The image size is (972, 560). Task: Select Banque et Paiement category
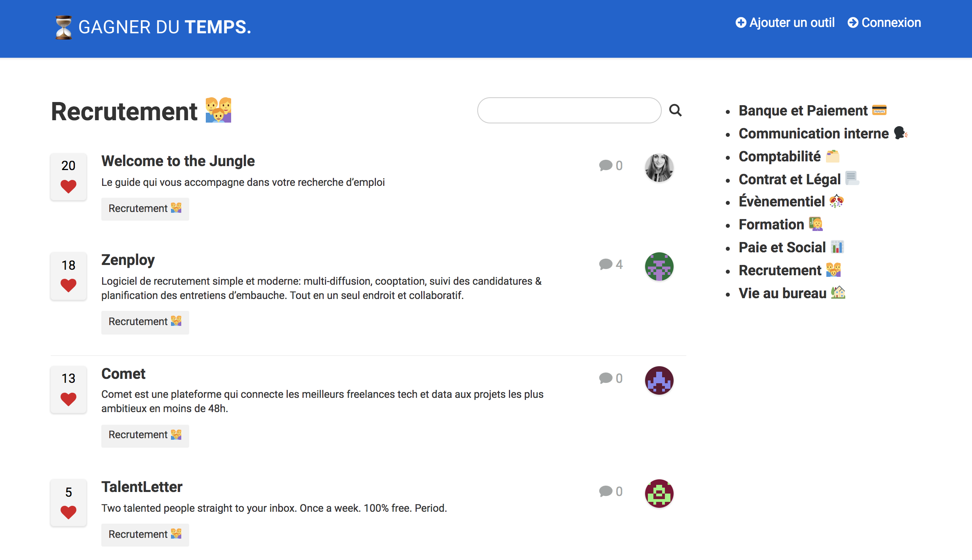click(803, 110)
